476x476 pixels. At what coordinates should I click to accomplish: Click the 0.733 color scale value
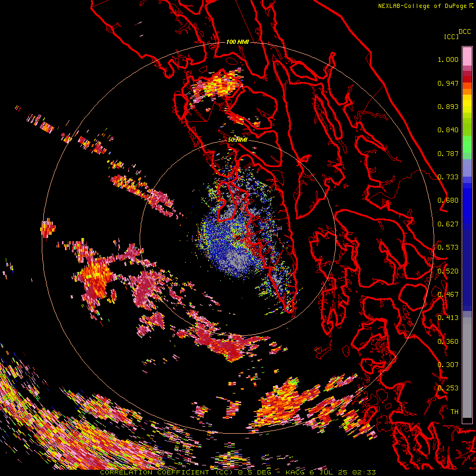point(448,177)
